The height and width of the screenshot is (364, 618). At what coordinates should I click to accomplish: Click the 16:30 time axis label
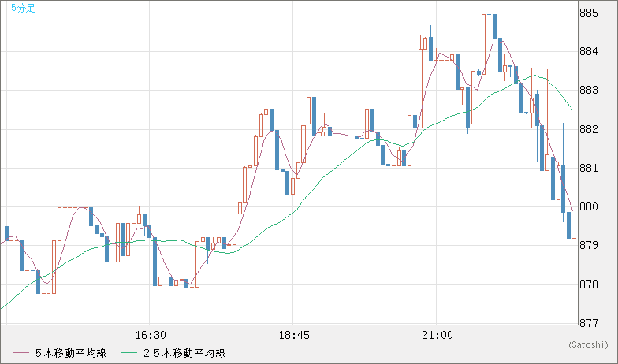(x=151, y=336)
